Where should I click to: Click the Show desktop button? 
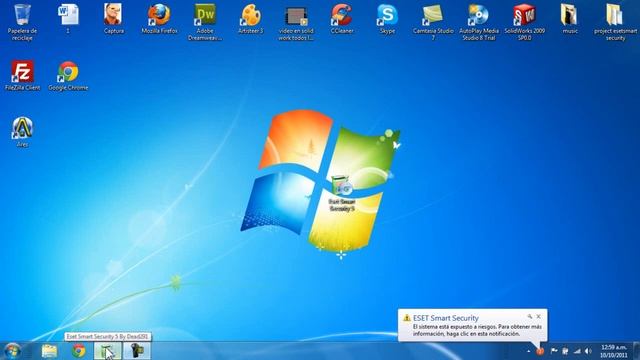(637, 351)
